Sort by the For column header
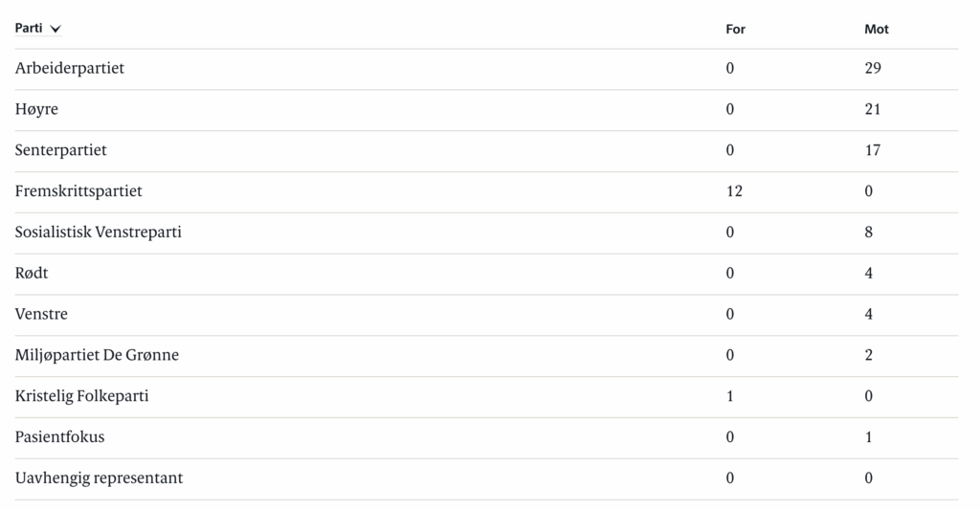Viewport: 980px width, 510px height. coord(735,29)
